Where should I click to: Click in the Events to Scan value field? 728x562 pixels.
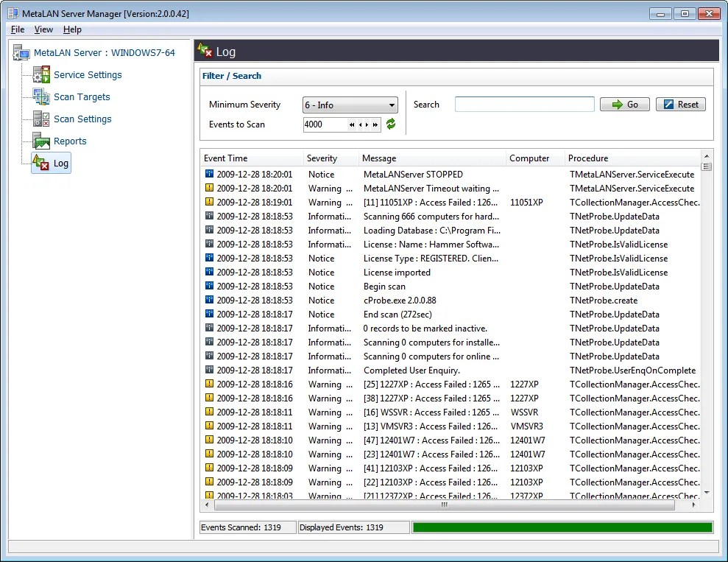(x=325, y=124)
